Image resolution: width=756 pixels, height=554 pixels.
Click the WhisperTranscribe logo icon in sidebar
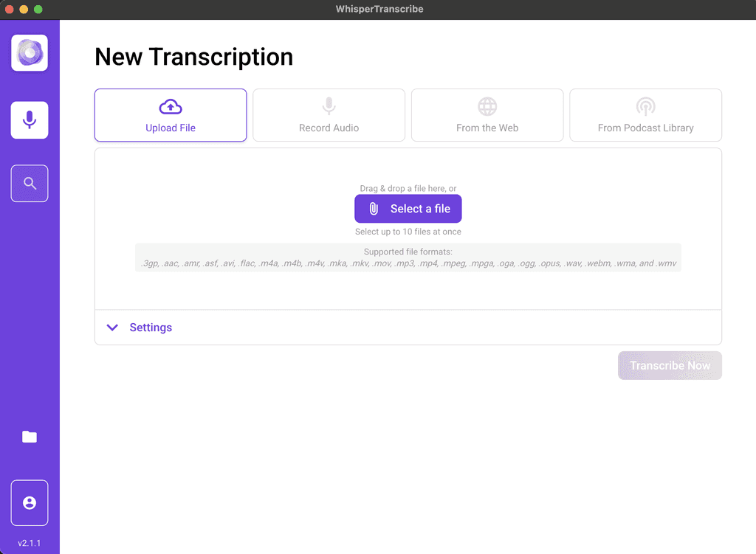pos(30,52)
